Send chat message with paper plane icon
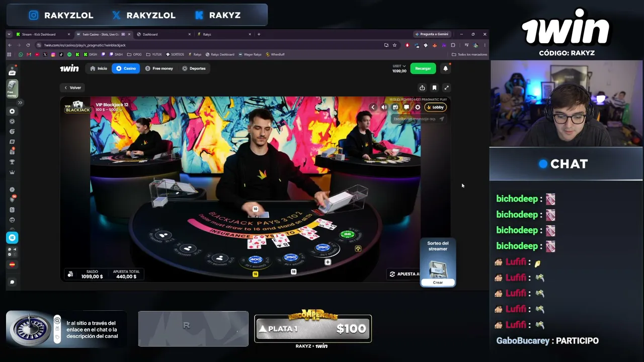Viewport: 644px width, 362px height. [442, 119]
